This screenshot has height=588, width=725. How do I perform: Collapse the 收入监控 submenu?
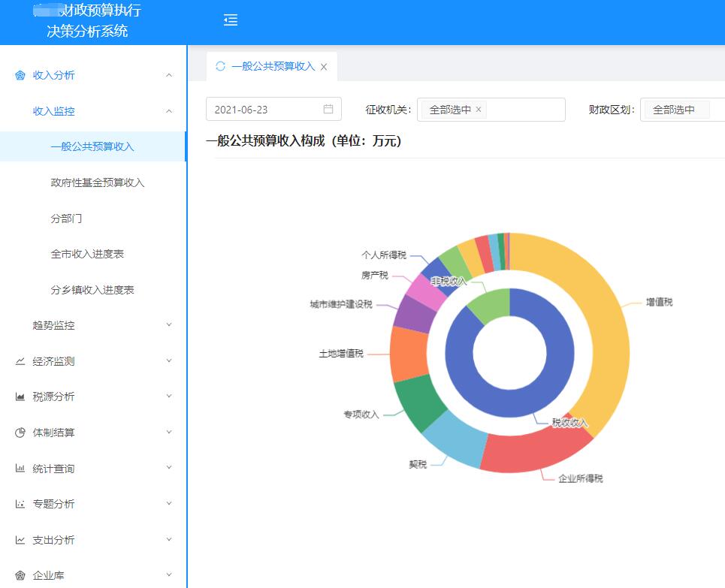click(x=168, y=111)
